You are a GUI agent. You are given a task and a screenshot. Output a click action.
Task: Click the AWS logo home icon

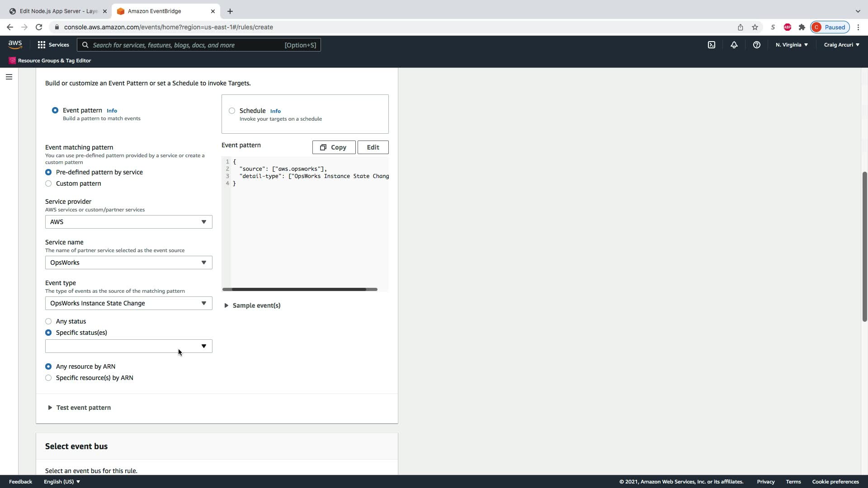click(15, 44)
